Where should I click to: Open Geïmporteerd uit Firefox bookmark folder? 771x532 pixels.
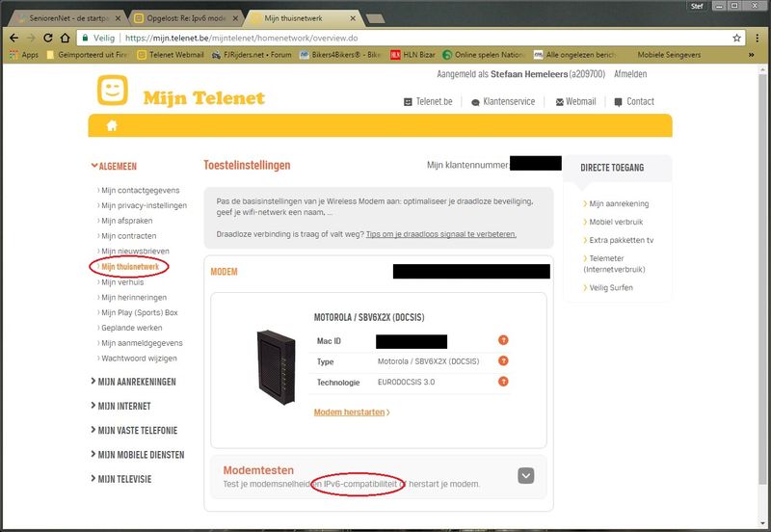[87, 55]
